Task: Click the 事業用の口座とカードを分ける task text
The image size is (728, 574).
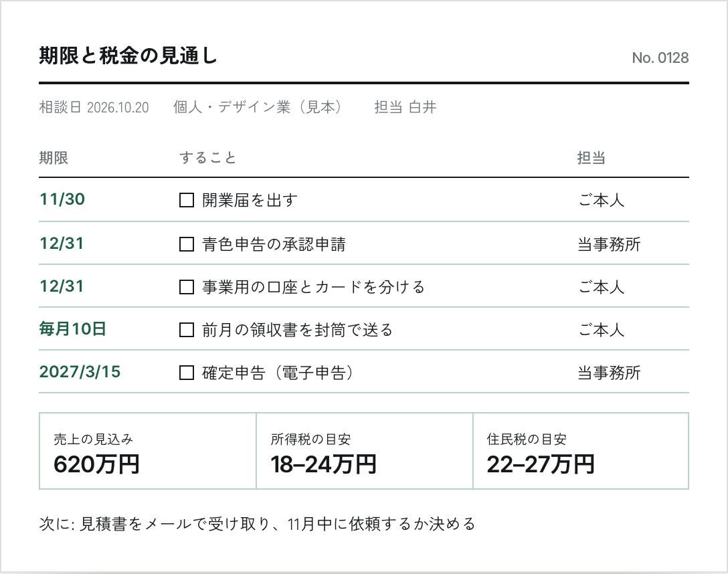Action: point(313,287)
